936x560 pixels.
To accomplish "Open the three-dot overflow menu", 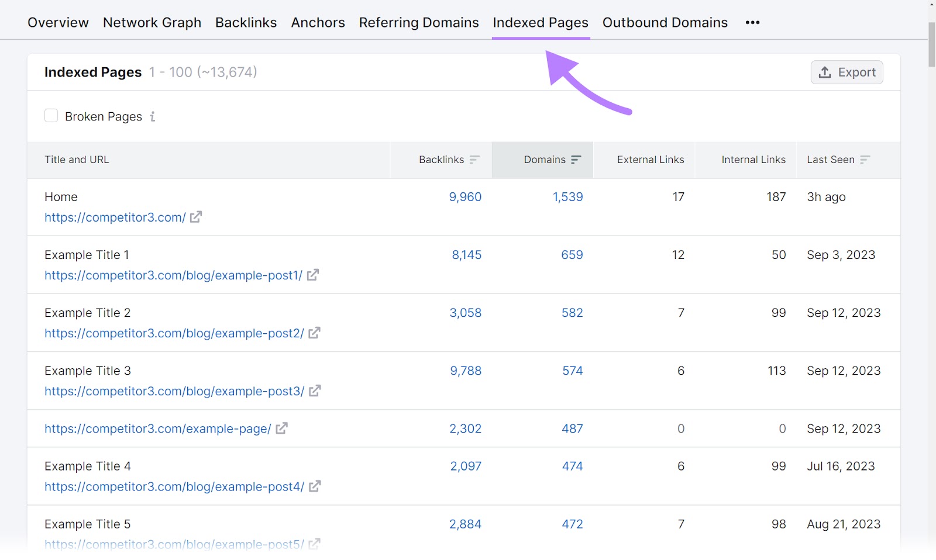I will coord(753,22).
